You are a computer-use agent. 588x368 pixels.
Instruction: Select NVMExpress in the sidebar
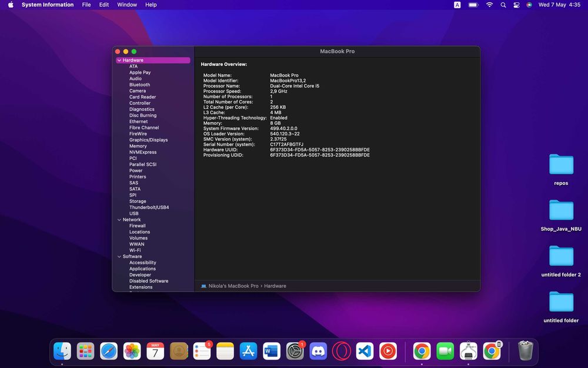point(143,152)
